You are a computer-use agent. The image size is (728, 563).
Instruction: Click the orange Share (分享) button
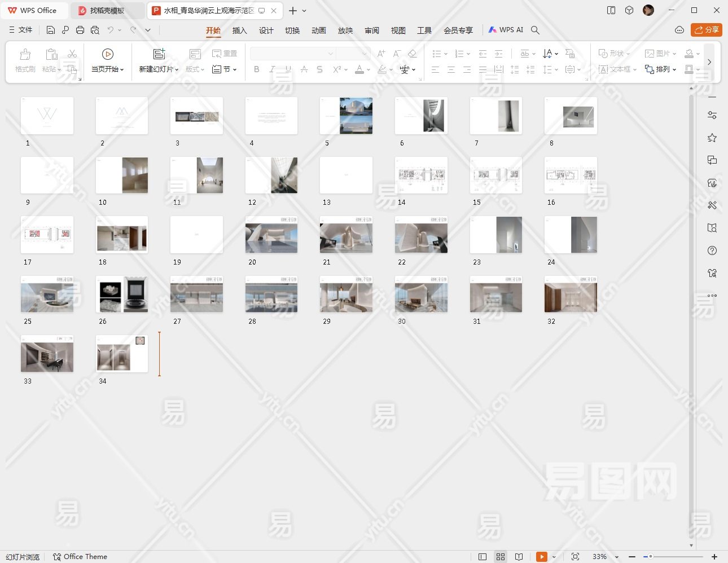point(706,30)
